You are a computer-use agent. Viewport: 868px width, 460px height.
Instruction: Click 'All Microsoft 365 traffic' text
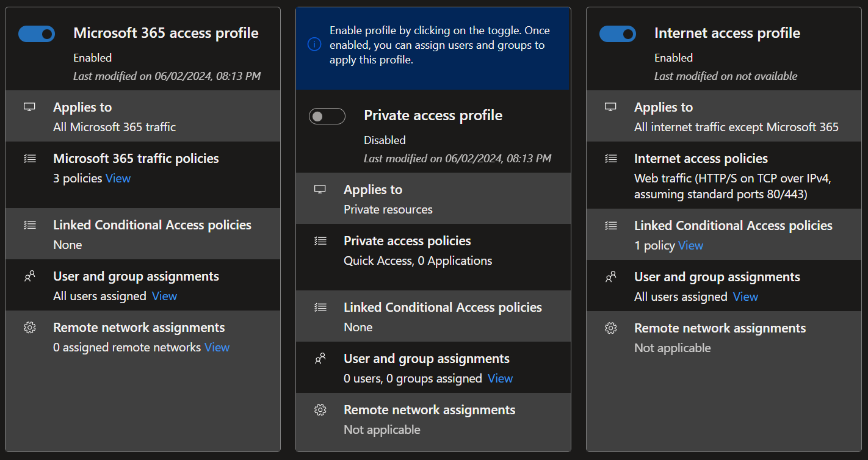coord(114,127)
